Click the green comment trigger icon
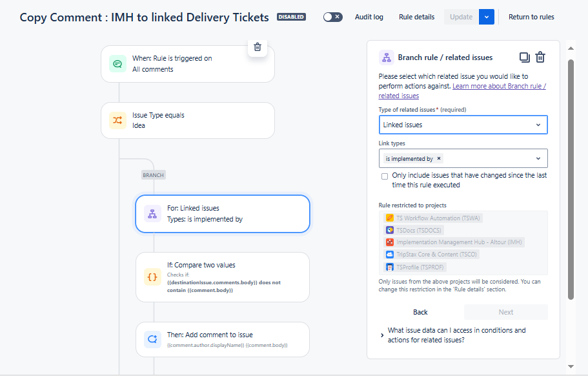Screen dimensions: 588x376 pyautogui.click(x=117, y=64)
